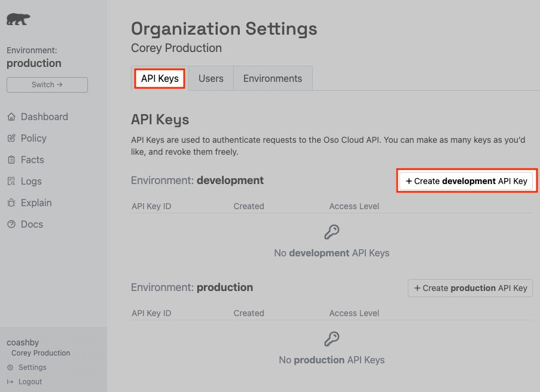Switch to the API Keys tab
This screenshot has height=392, width=540.
(160, 79)
